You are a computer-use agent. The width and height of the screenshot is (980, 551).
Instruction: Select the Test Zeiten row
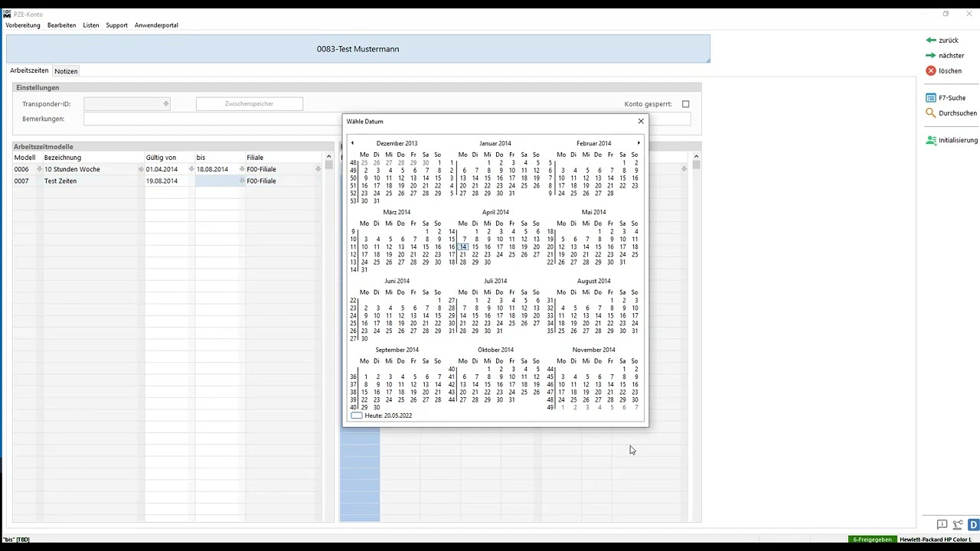click(x=167, y=181)
